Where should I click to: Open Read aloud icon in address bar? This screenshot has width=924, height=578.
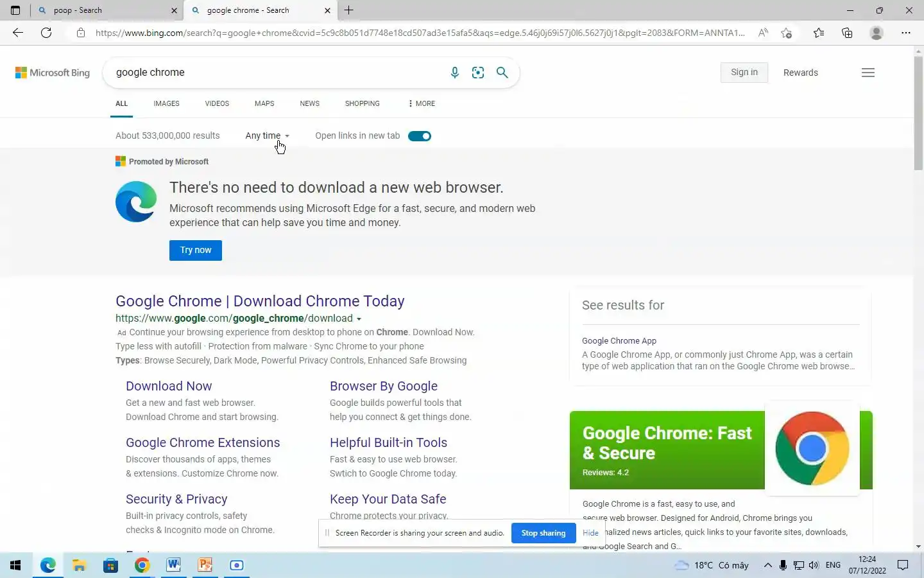click(763, 33)
